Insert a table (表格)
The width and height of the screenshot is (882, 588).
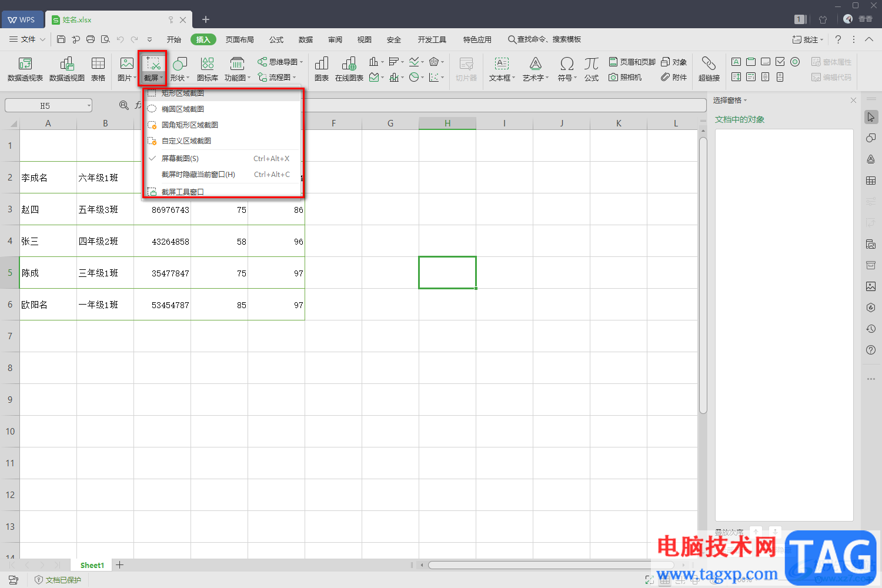[98, 69]
